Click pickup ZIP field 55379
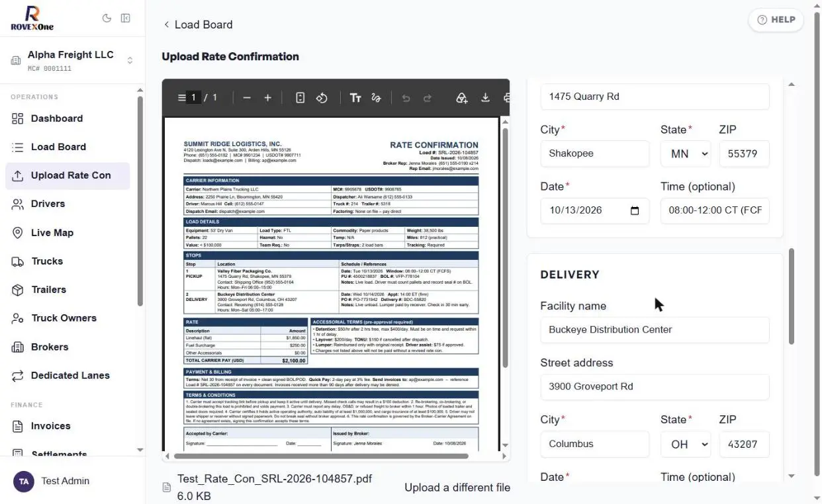Screen dimensions: 822x504 (745, 153)
